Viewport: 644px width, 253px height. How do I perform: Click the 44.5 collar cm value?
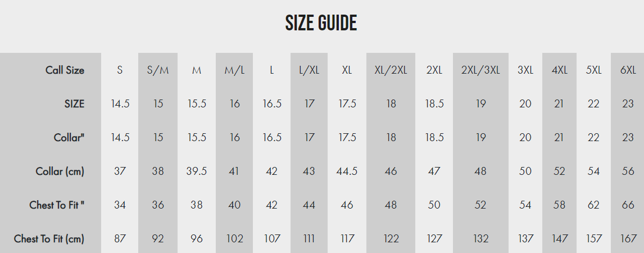click(347, 171)
